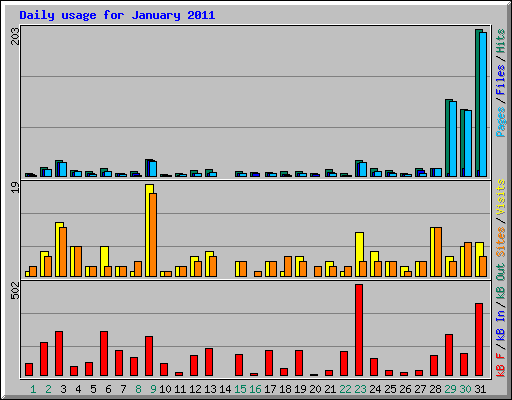Click the "Daily usage for January 2011" title

117,15
